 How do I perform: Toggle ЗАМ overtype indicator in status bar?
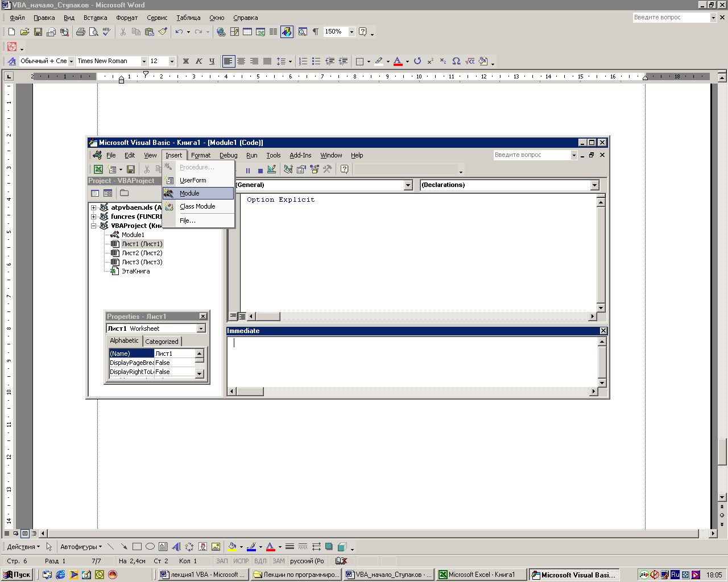pyautogui.click(x=279, y=561)
